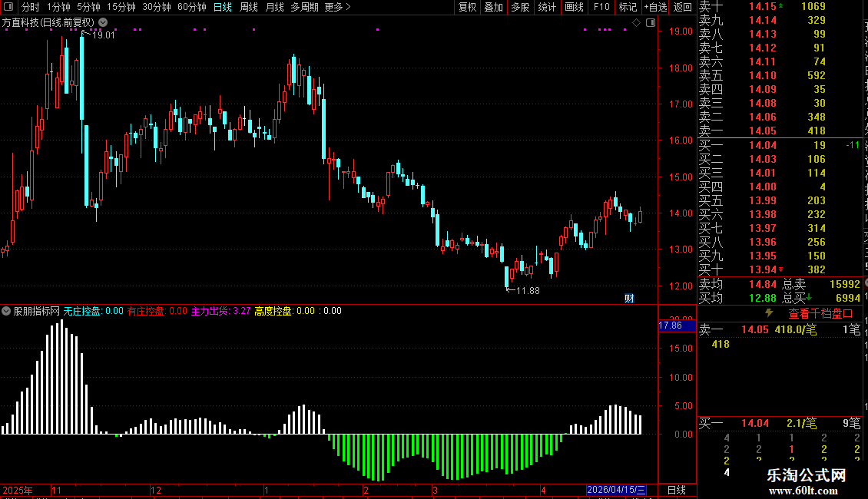
Task: Select the 卖十 order row at 14.15
Action: [780, 6]
